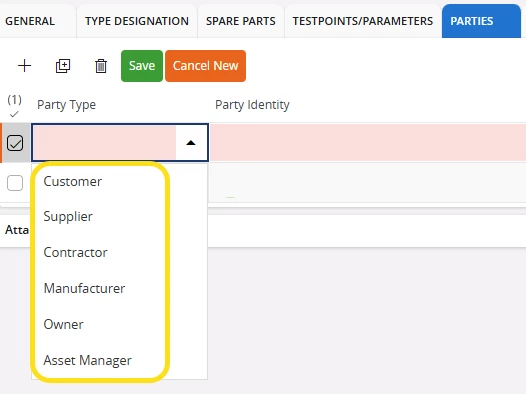Click the orange Cancel New button

205,66
